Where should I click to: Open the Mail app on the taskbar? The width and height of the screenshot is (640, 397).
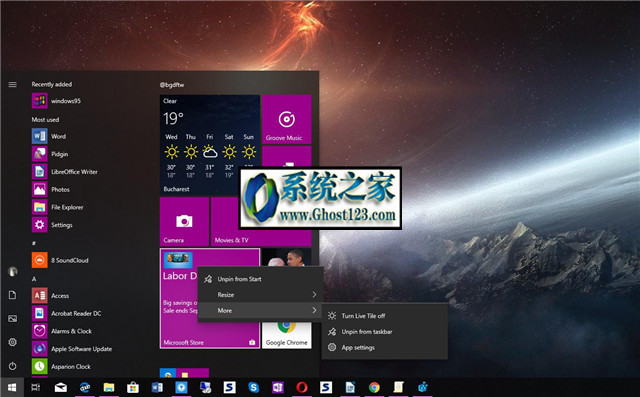(x=60, y=387)
